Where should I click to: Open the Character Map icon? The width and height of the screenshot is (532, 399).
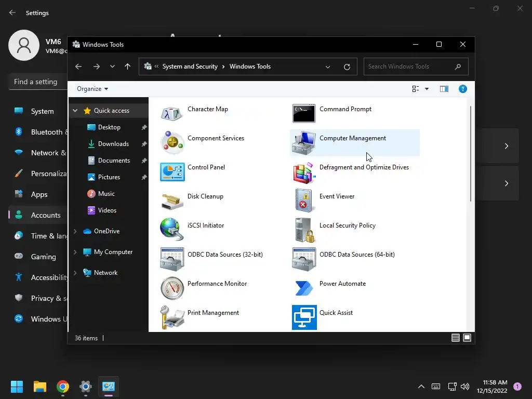pyautogui.click(x=172, y=114)
